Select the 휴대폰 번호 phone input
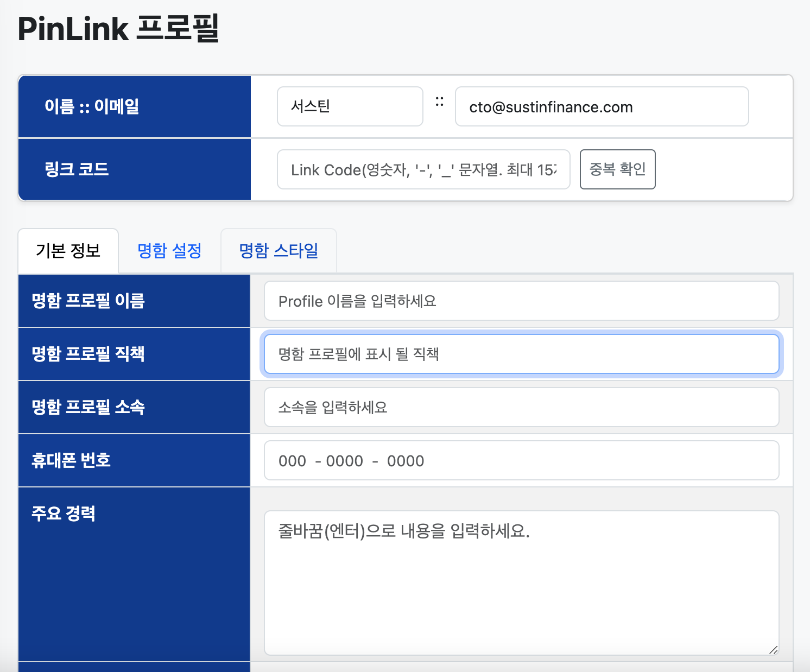 (521, 460)
